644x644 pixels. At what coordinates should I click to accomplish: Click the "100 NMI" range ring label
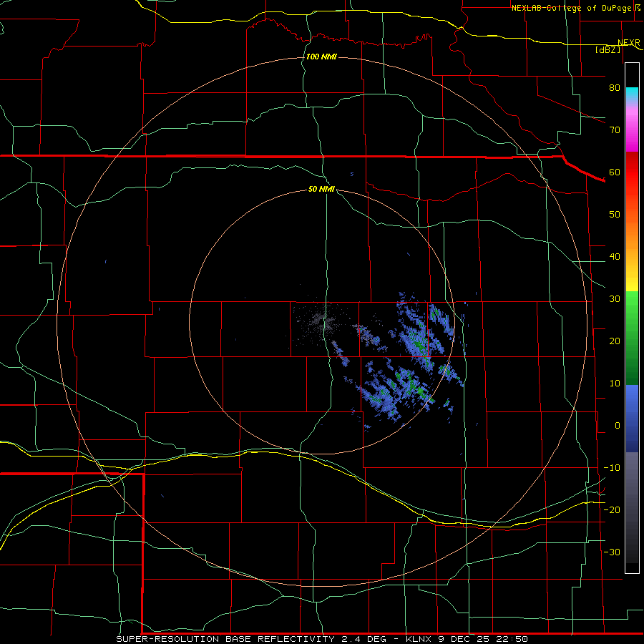tap(321, 57)
